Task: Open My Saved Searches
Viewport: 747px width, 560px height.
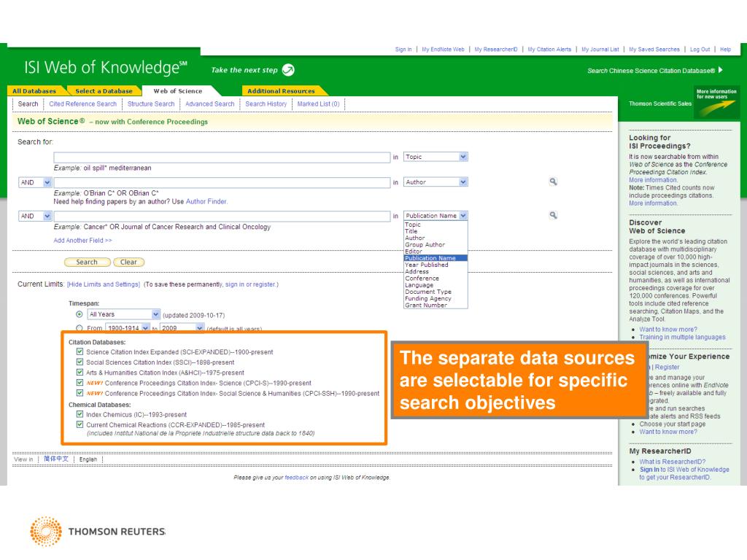Action: pos(654,50)
